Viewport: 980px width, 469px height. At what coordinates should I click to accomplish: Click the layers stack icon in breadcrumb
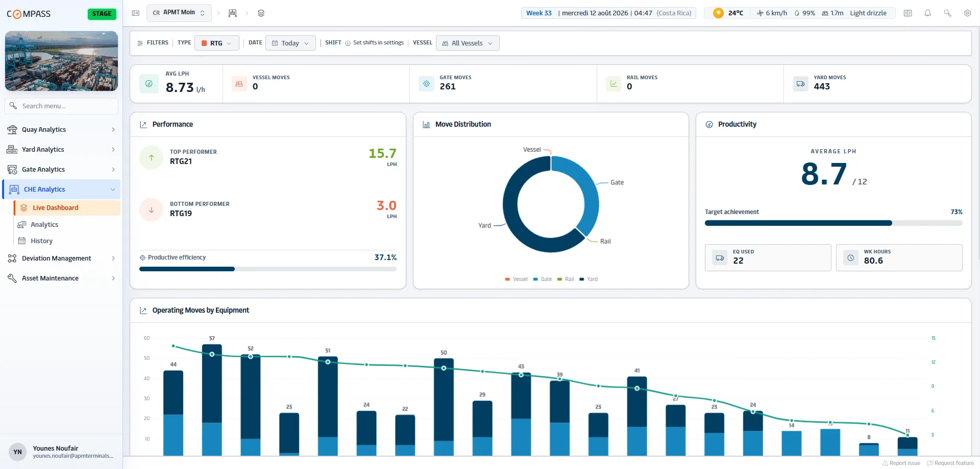pos(261,13)
